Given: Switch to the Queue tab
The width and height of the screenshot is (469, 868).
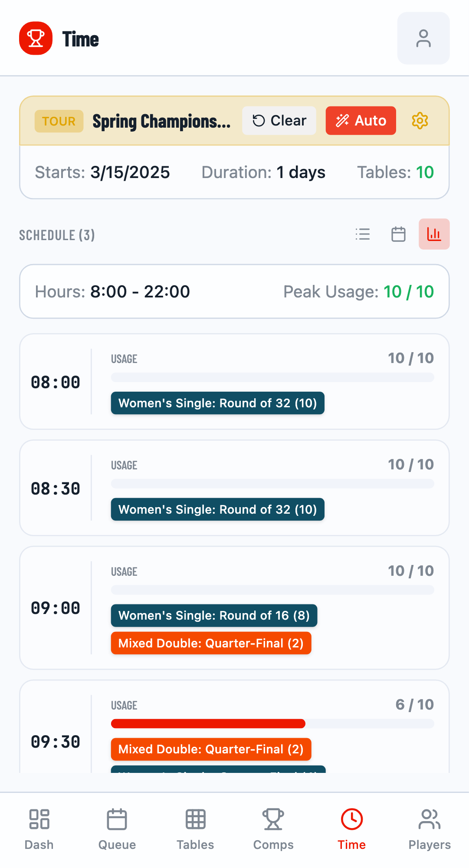Looking at the screenshot, I should pos(117,828).
